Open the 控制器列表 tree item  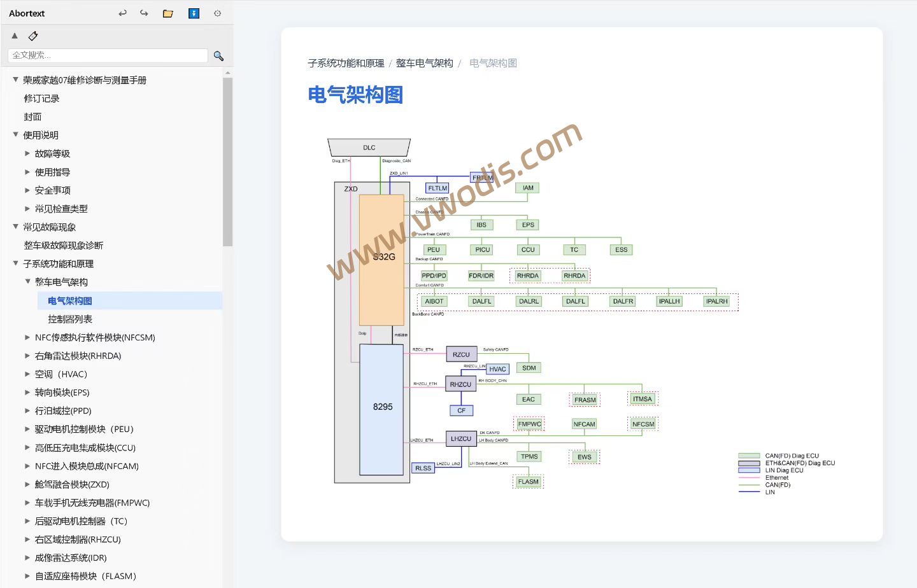coord(70,319)
